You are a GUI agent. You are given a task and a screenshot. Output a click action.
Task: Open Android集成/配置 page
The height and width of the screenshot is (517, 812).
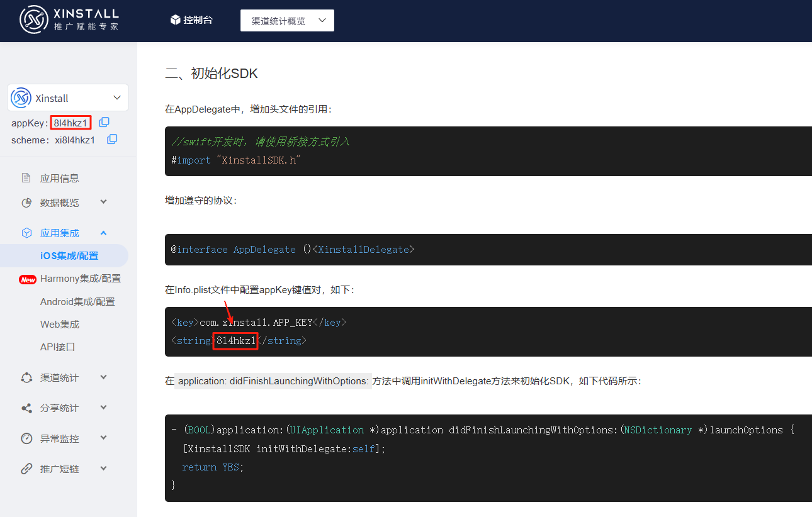[77, 301]
